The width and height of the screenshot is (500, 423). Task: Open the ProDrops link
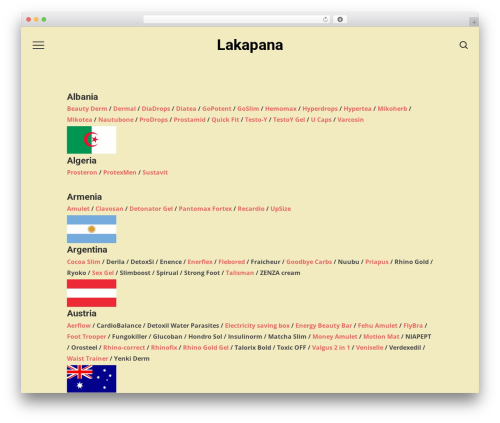[x=153, y=120]
